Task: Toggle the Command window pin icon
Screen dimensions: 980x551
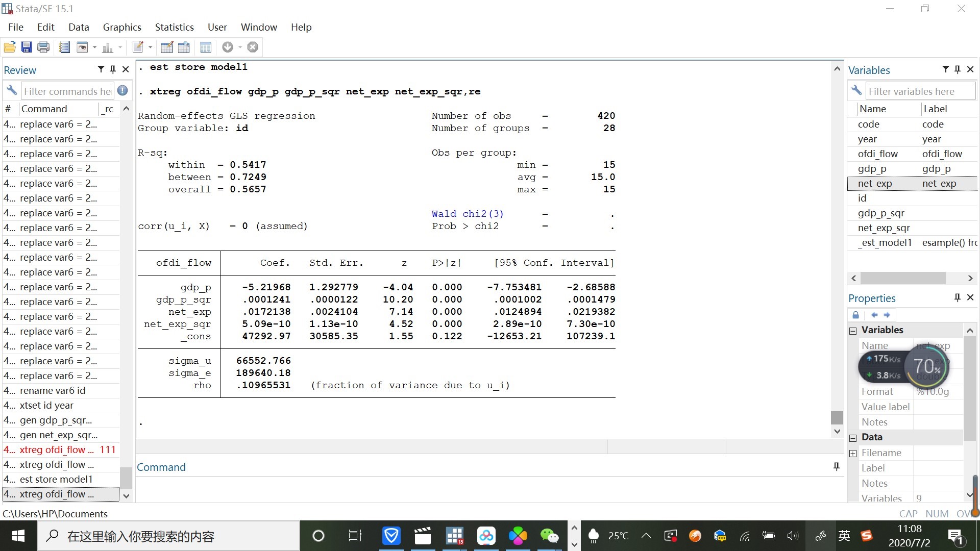Action: [836, 466]
